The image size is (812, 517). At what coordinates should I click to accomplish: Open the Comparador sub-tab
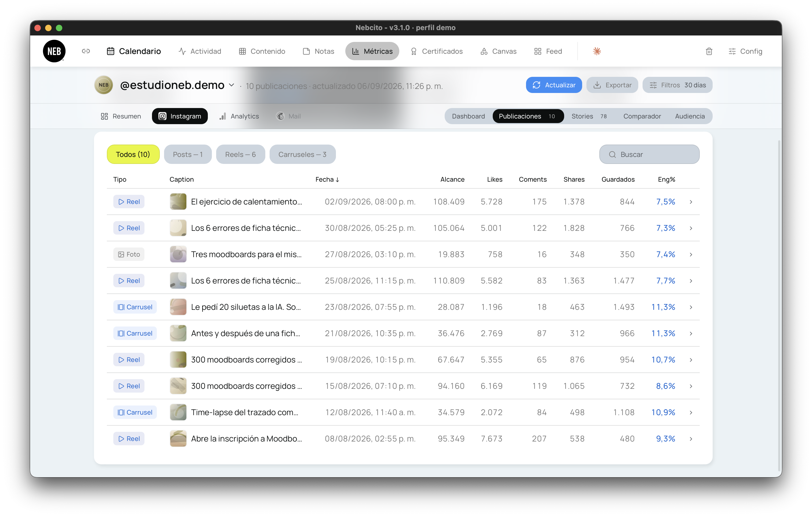(642, 116)
